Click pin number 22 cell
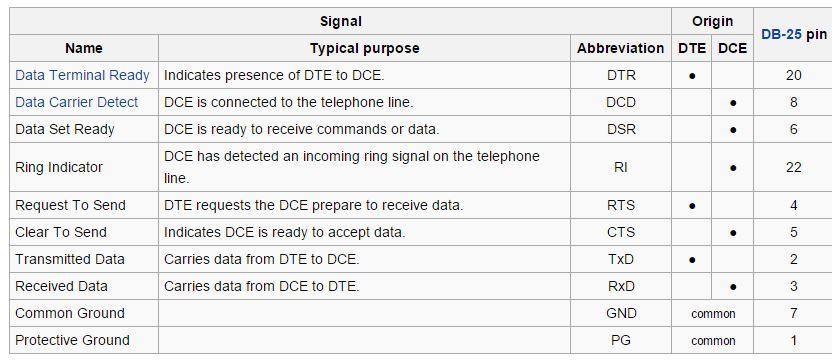Viewport: 832px width, 360px height. click(793, 167)
